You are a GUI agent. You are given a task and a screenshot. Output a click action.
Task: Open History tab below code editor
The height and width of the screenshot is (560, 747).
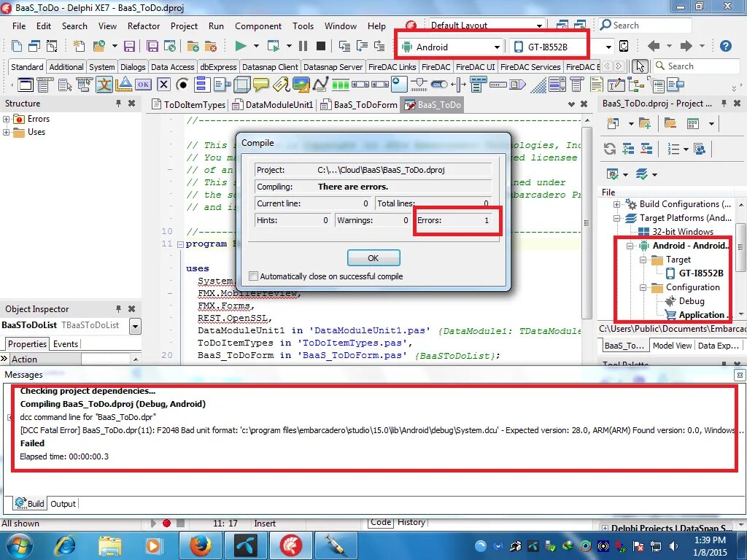coord(411,522)
